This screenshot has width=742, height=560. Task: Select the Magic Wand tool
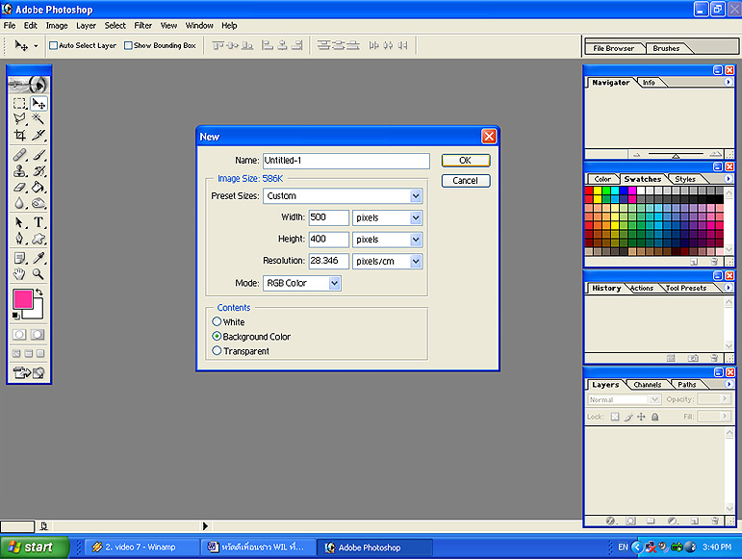[38, 118]
